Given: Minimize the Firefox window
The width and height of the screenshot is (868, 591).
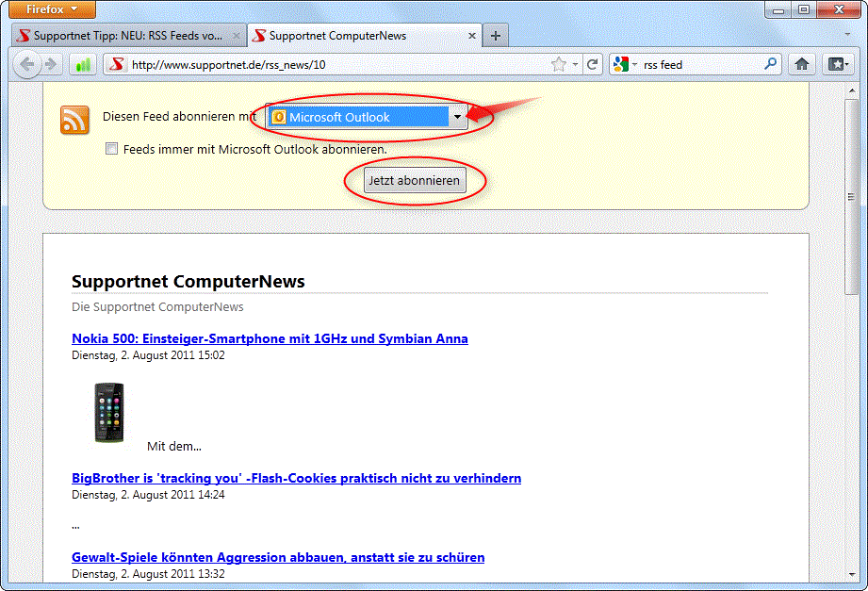Looking at the screenshot, I should click(x=778, y=9).
